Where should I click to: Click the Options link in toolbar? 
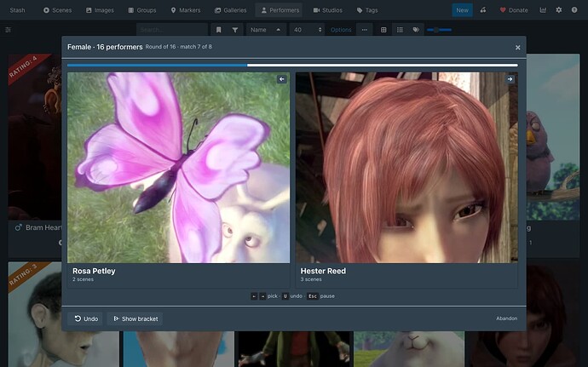point(341,30)
